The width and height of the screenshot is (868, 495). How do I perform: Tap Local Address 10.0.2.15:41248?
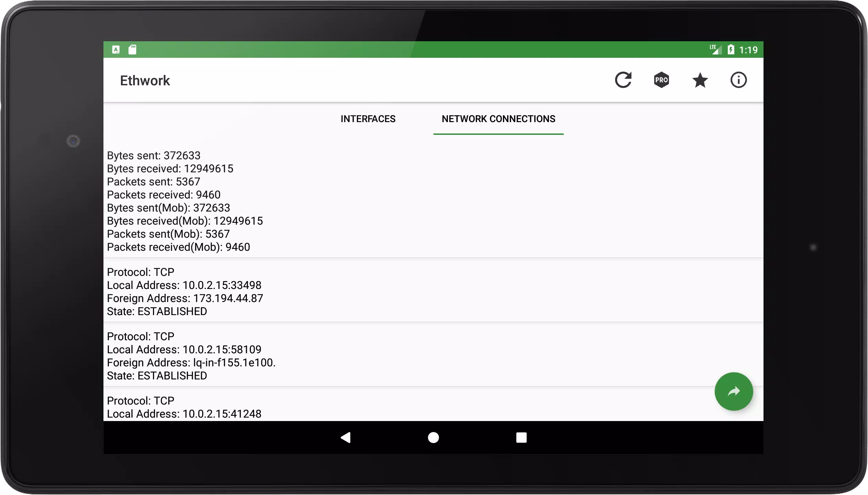pyautogui.click(x=184, y=414)
